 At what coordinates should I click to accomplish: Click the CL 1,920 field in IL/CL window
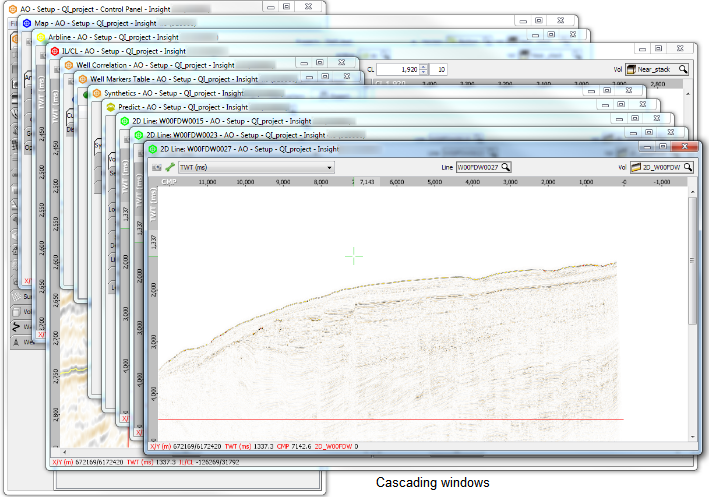397,70
